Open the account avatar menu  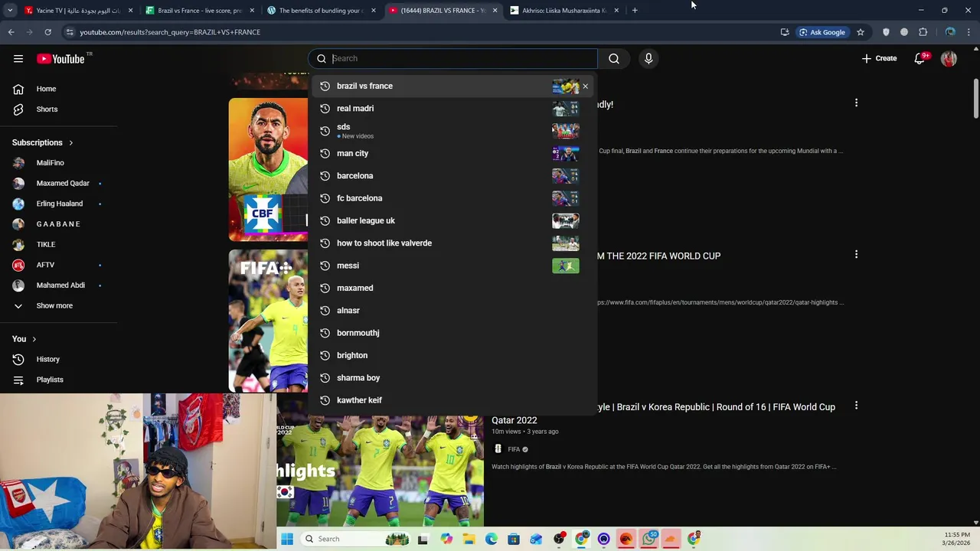coord(949,58)
